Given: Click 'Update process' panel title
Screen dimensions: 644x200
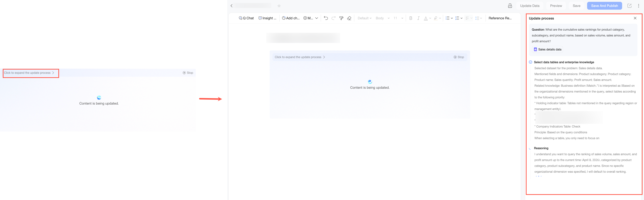Looking at the screenshot, I should [541, 18].
